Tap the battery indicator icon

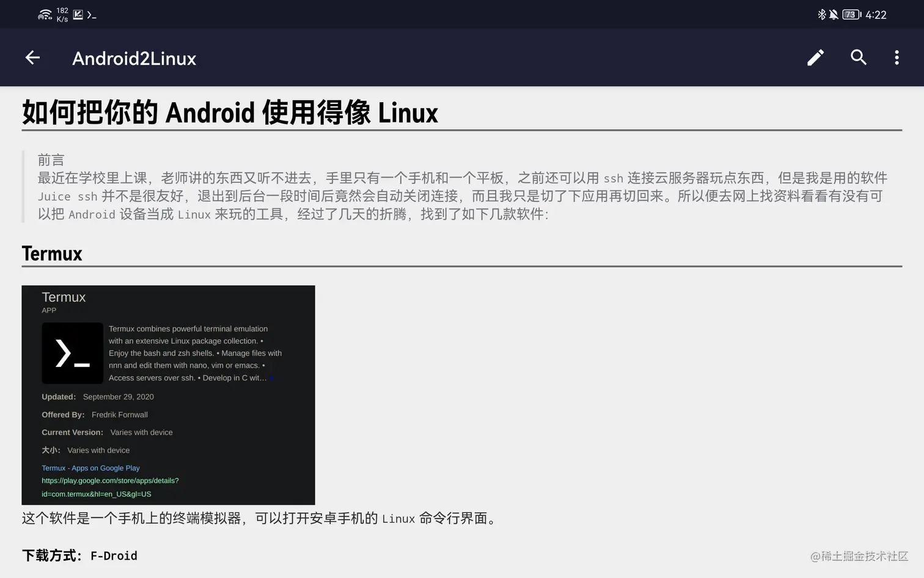click(851, 15)
